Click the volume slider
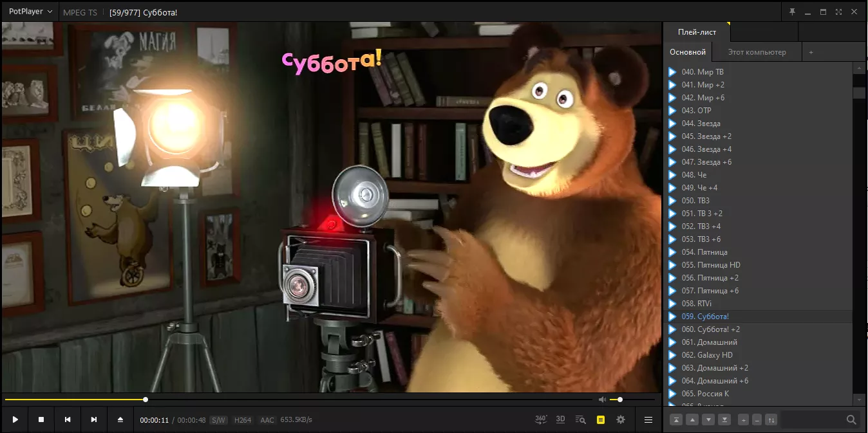The image size is (868, 433). 634,400
